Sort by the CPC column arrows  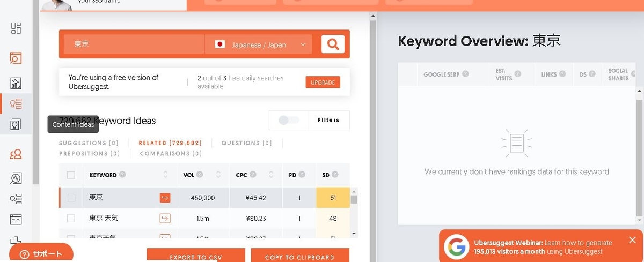coord(272,175)
